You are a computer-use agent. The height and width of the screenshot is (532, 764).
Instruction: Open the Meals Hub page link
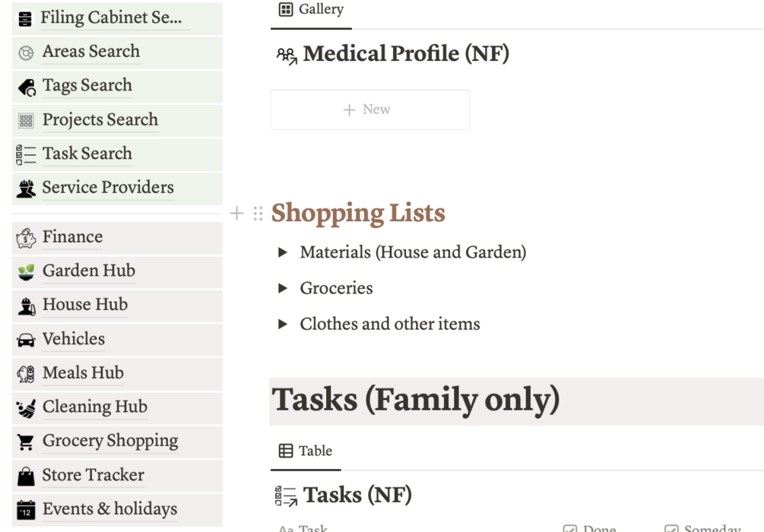click(x=83, y=373)
